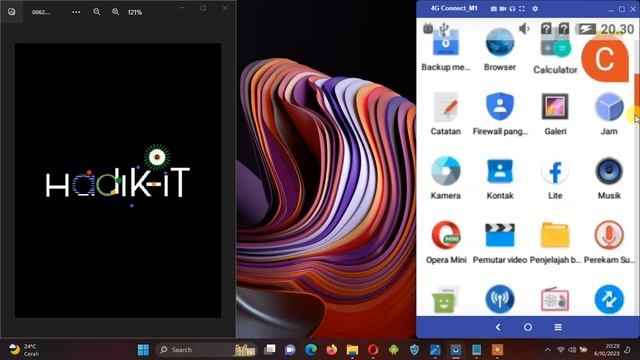Open the blue antenna hotspot app
Screen dimensions: 640x360
[500, 299]
